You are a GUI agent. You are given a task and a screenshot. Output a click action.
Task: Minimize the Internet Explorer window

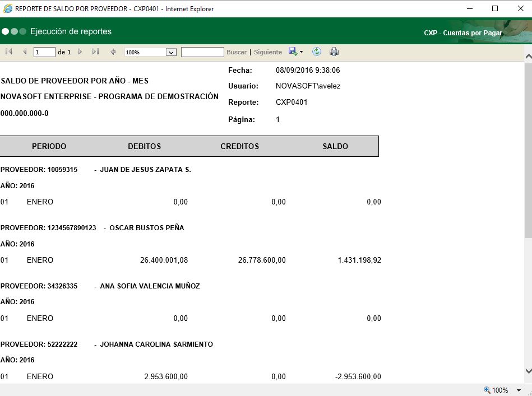pyautogui.click(x=470, y=8)
